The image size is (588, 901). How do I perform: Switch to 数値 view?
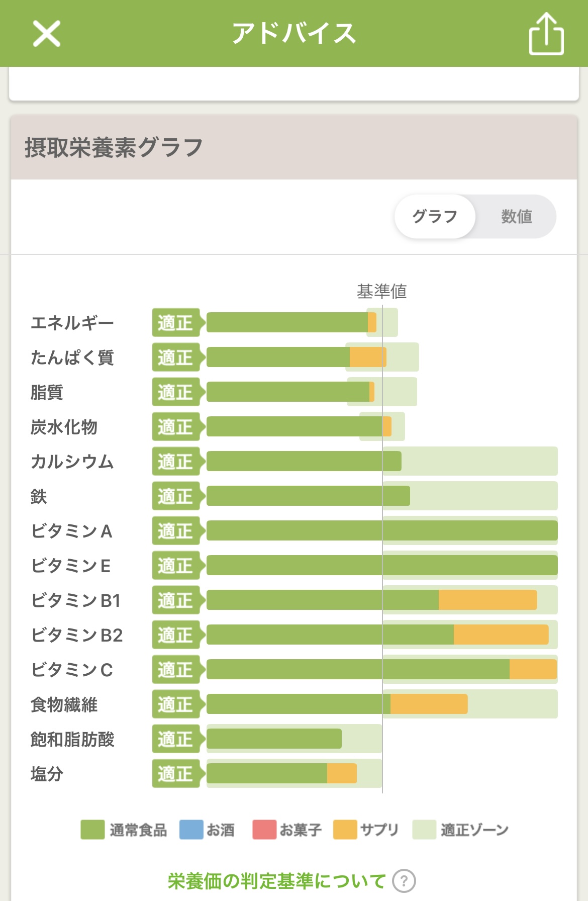516,217
